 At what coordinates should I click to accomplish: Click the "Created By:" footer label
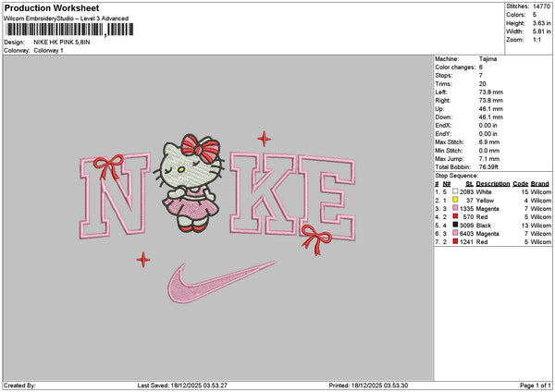point(19,386)
